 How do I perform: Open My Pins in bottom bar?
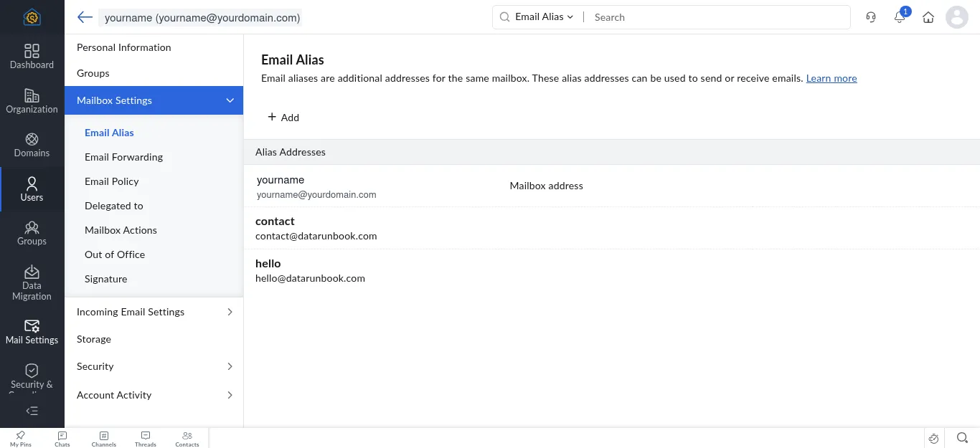point(21,439)
